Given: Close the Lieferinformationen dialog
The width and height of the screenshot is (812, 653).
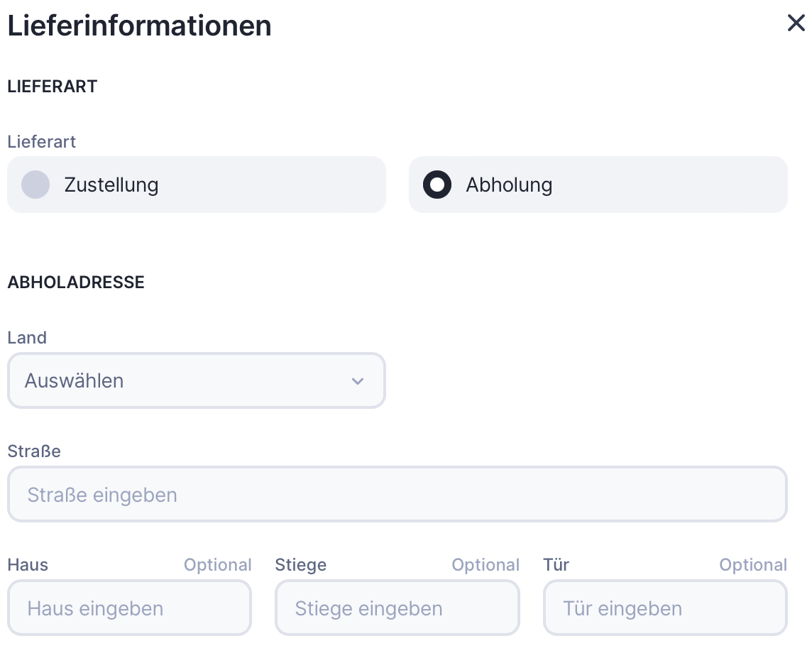Looking at the screenshot, I should [796, 23].
